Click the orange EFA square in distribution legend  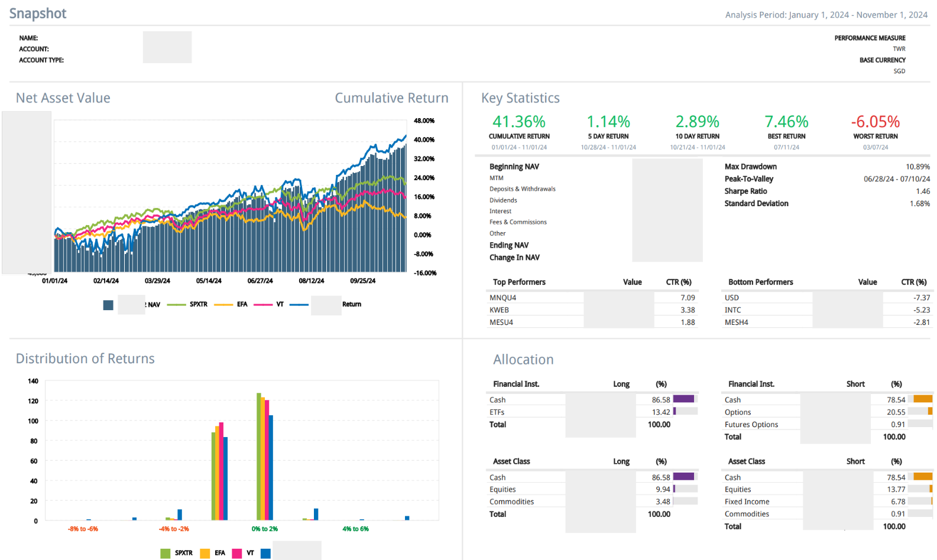coord(205,554)
